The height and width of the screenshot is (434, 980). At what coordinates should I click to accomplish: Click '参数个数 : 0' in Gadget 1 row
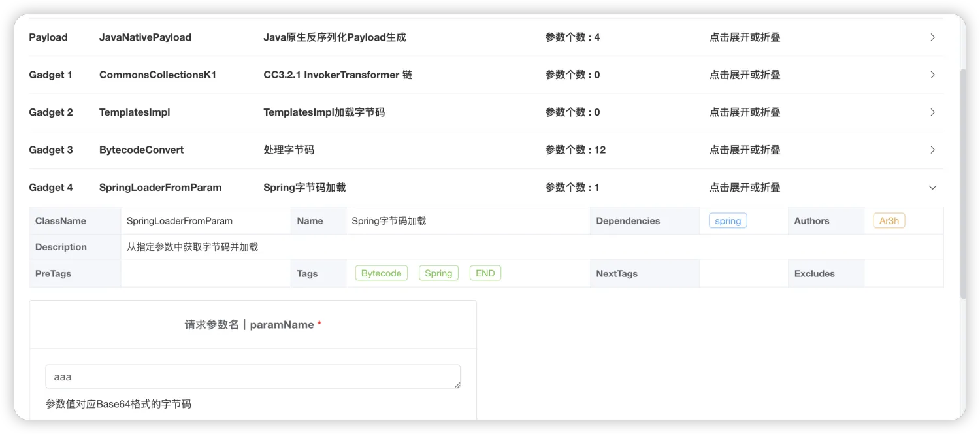point(572,75)
